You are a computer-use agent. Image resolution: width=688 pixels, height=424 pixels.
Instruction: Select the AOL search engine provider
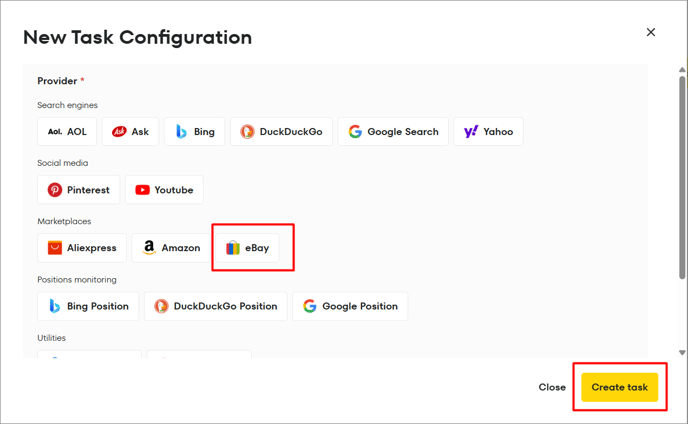coord(67,132)
